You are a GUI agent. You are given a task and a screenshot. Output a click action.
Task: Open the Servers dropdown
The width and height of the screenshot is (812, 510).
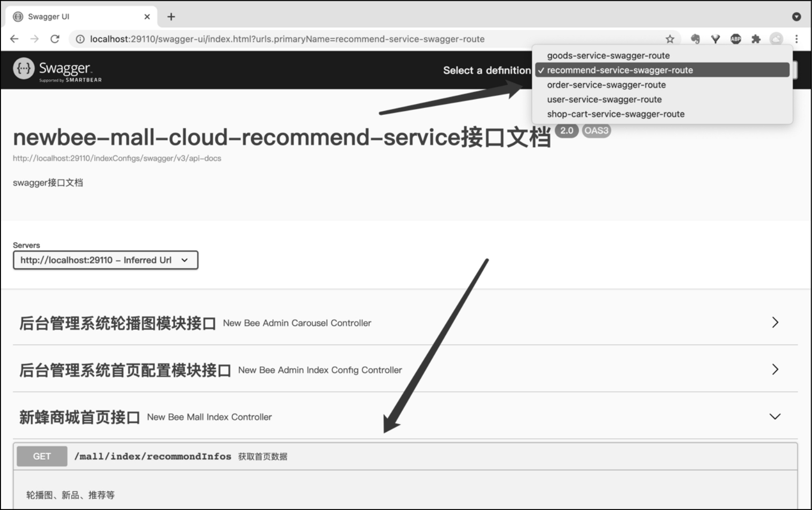point(105,260)
